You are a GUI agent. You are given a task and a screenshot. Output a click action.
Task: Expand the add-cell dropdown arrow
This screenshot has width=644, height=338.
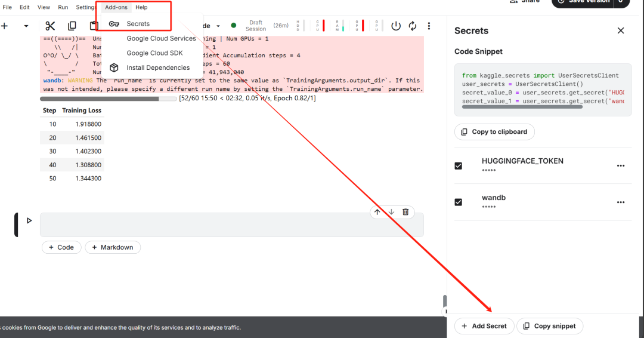(26, 26)
